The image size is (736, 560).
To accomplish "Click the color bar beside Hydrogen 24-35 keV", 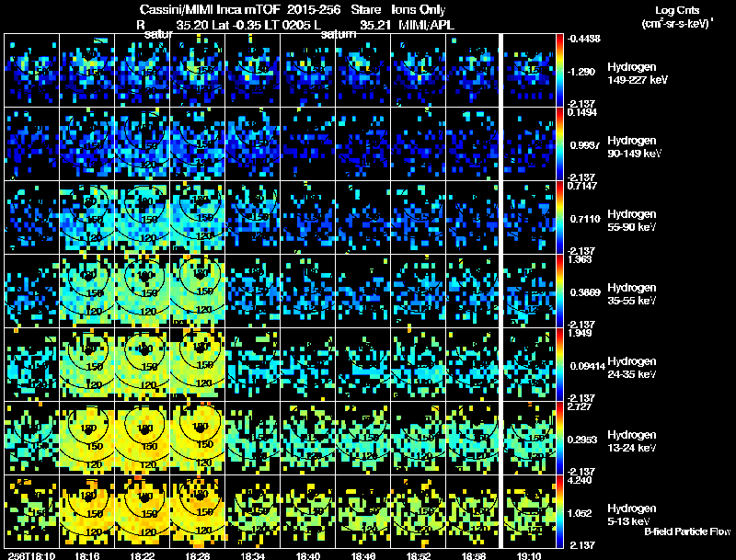I will [559, 364].
